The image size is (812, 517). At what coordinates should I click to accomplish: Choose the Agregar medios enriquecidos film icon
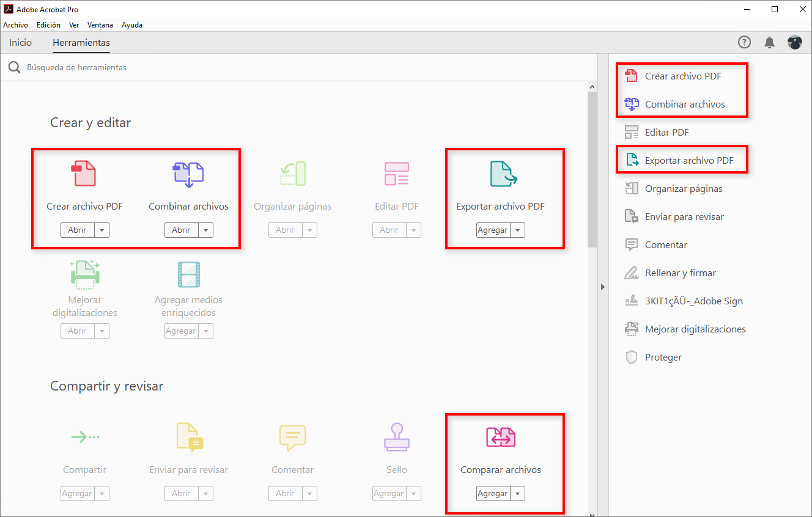188,274
